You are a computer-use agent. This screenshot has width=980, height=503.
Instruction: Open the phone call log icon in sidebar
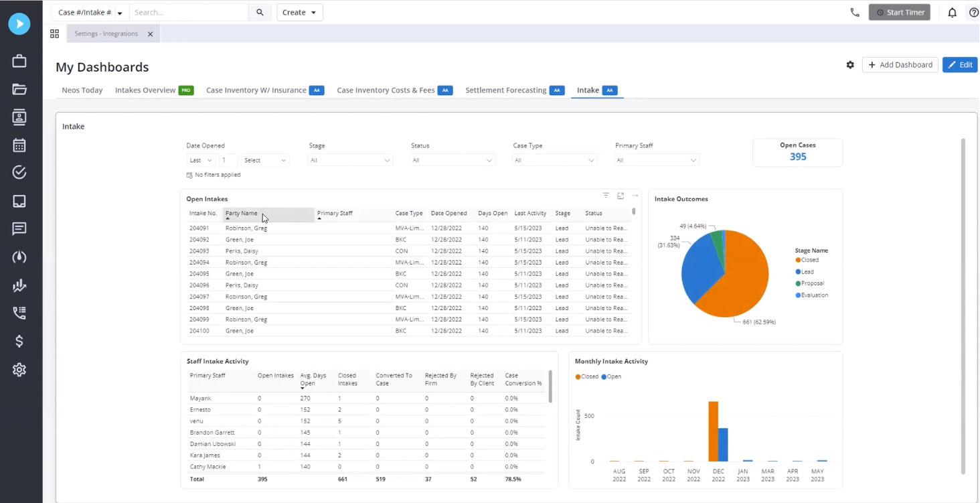(x=19, y=313)
